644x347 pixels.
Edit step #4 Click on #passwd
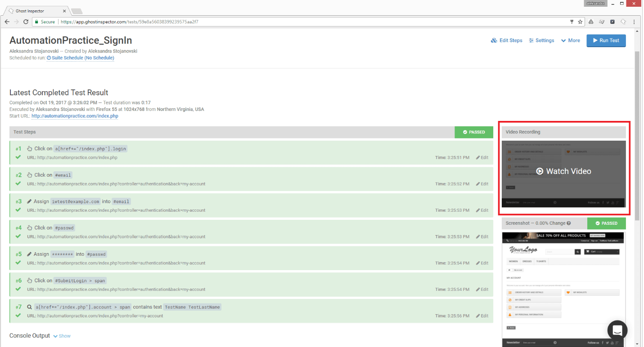482,237
